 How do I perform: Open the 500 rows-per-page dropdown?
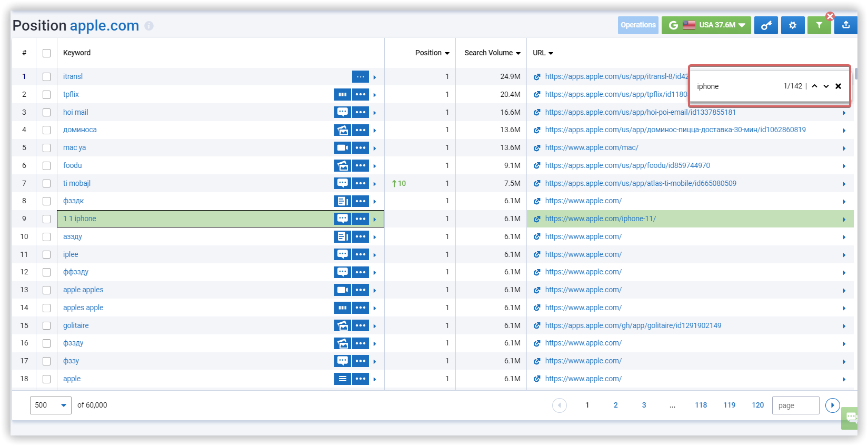click(x=51, y=405)
